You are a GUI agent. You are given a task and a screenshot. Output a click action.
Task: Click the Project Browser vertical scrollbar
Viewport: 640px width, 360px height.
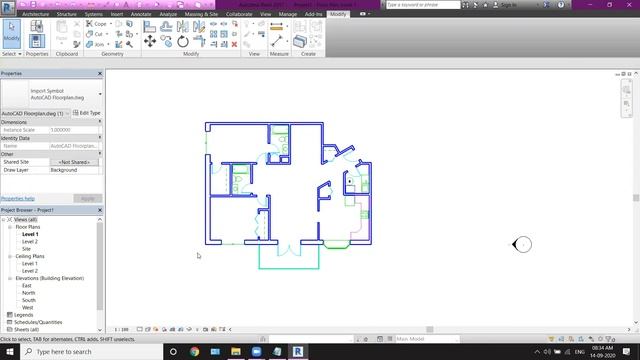100,265
